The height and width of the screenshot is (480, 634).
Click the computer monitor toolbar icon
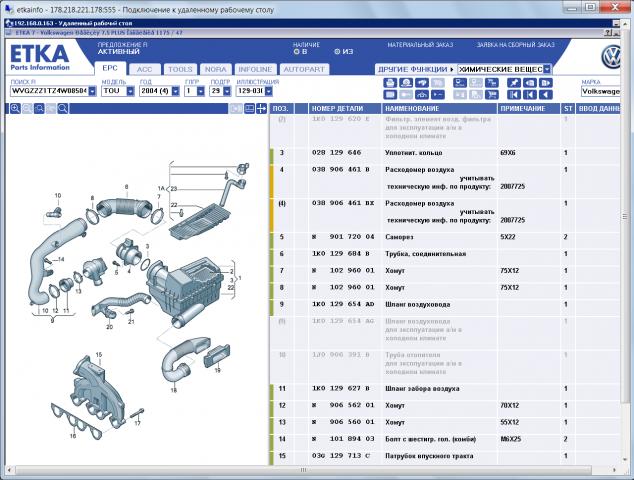click(460, 83)
